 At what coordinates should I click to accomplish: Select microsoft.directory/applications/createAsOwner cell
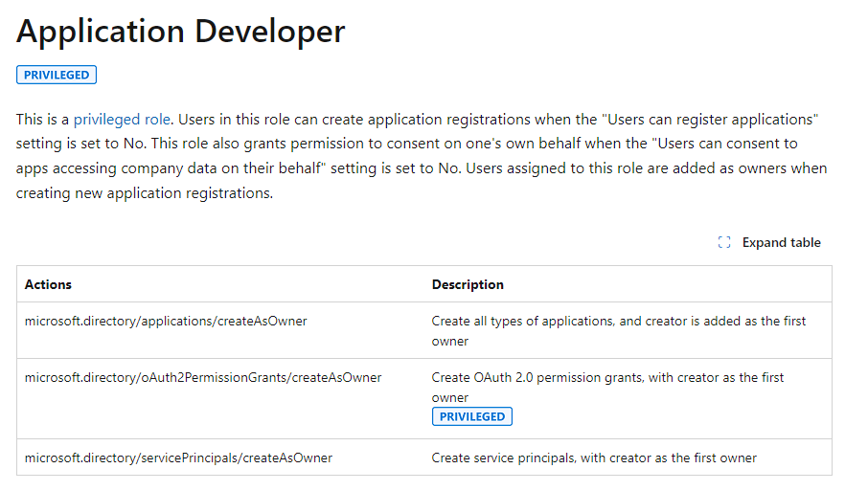point(166,321)
